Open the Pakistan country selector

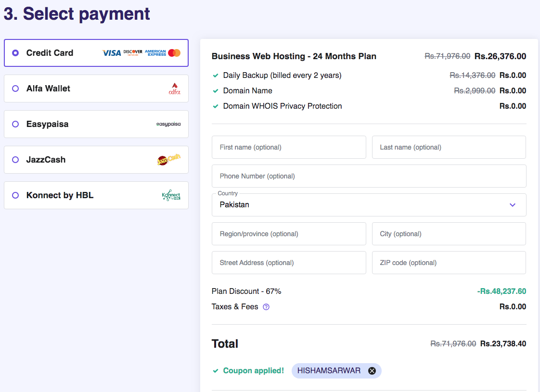(x=361, y=205)
